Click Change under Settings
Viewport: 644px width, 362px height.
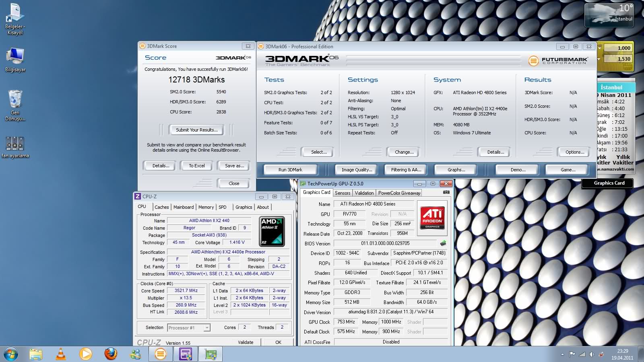[x=404, y=152]
